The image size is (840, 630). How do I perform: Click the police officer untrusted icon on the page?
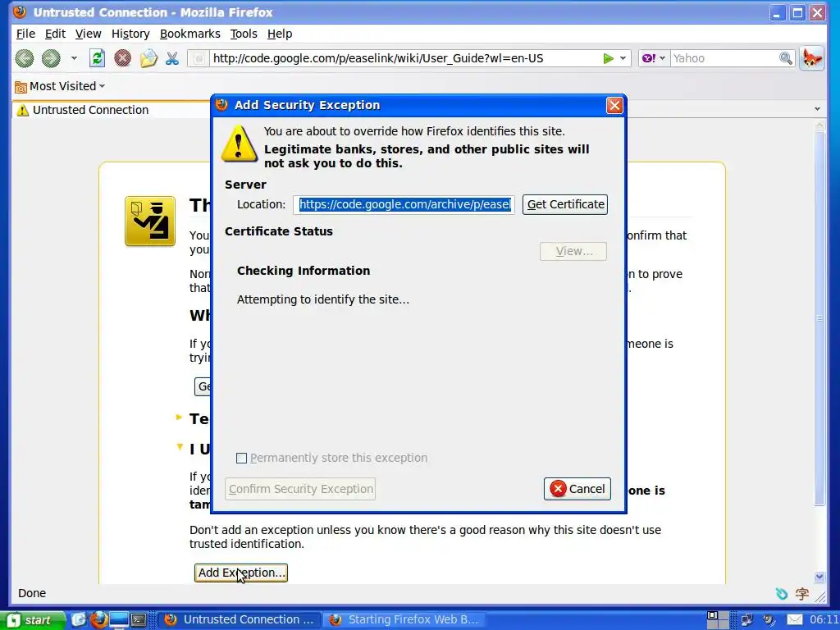click(x=150, y=221)
